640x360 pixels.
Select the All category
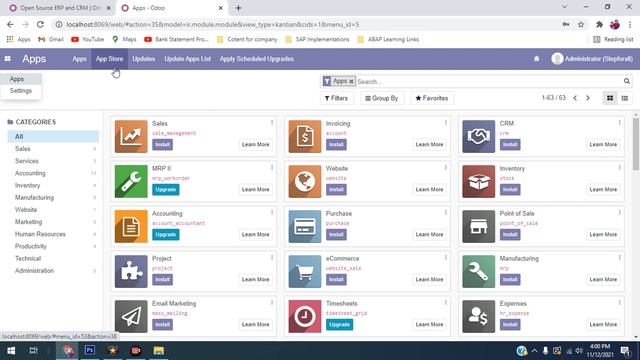53,136
